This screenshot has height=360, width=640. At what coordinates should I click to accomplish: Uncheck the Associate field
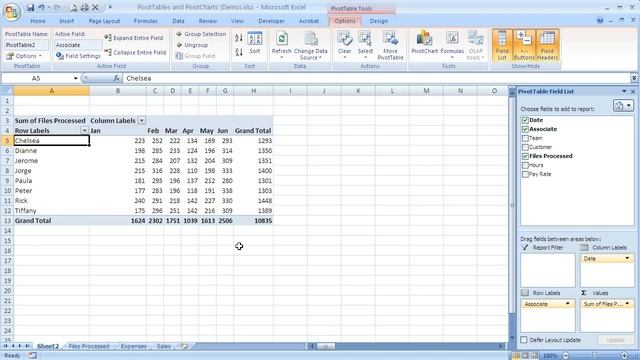coord(525,129)
